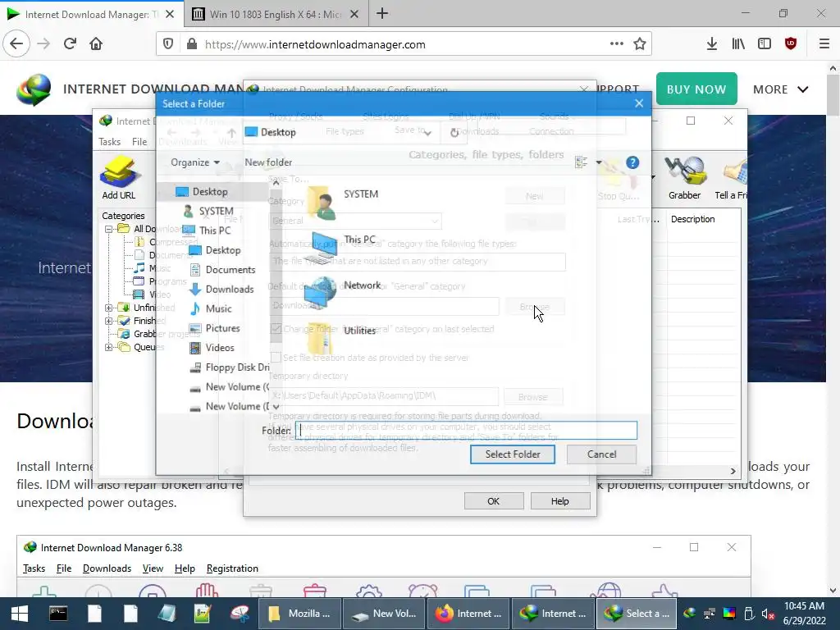Viewport: 840px width, 630px height.
Task: Expand the Queues category node
Action: pos(109,347)
